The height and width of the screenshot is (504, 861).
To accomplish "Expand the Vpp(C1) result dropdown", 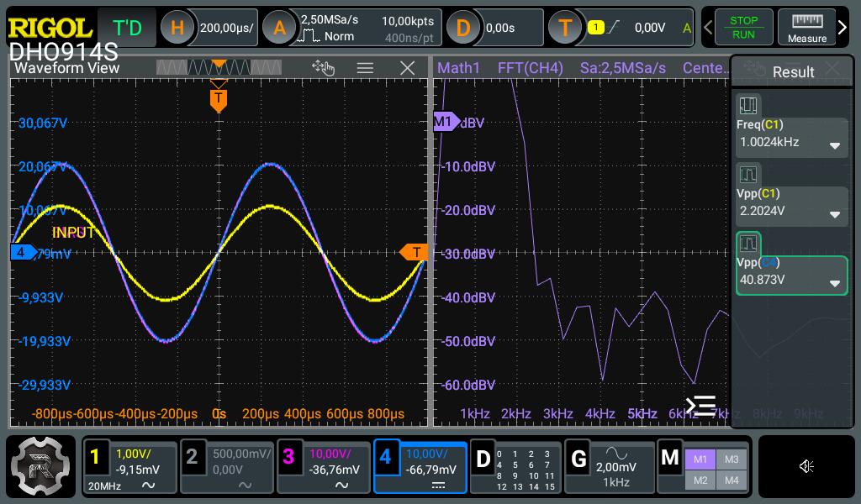I will point(835,214).
